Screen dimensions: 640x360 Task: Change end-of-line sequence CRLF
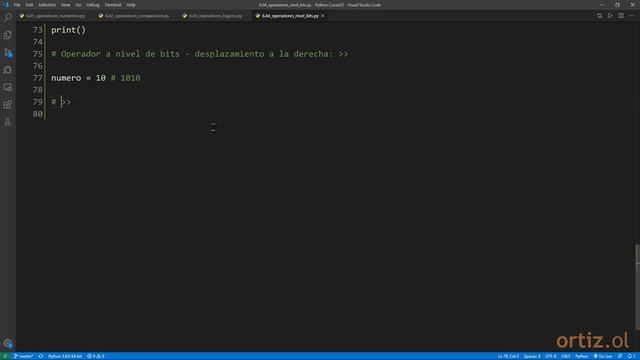565,356
